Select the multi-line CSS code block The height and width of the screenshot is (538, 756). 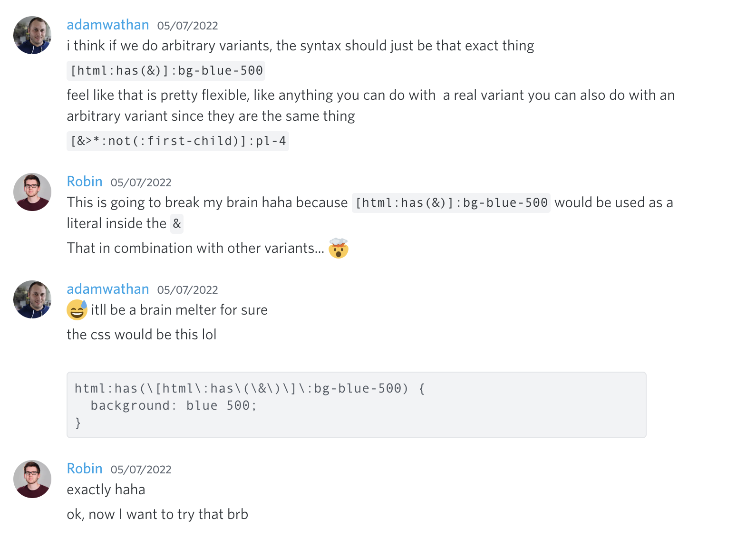point(357,404)
